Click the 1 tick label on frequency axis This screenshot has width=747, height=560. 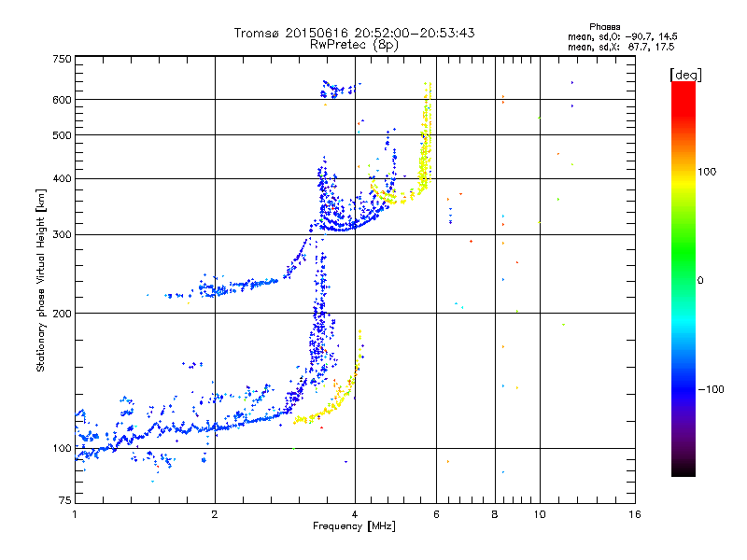click(75, 514)
